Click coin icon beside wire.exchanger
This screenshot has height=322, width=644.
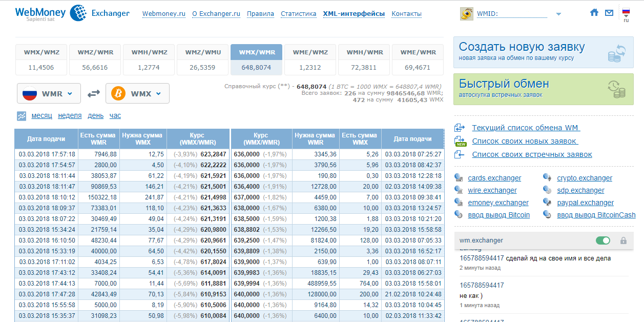(459, 190)
